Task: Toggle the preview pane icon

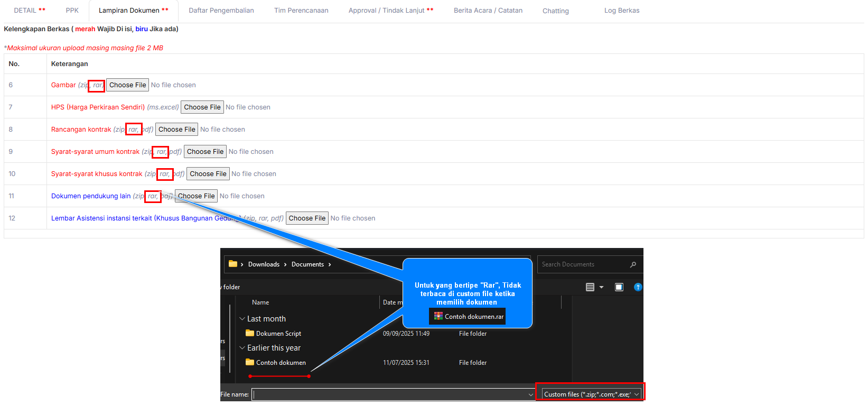Action: click(619, 287)
